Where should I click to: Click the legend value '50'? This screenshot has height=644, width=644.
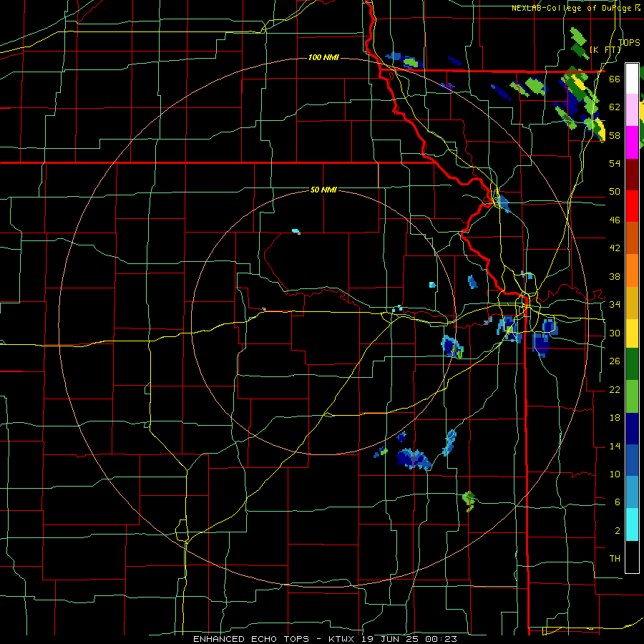(615, 192)
